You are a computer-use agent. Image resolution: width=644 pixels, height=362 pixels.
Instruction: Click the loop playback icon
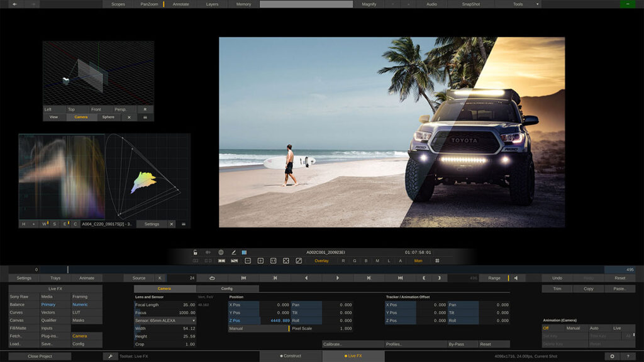(212, 278)
